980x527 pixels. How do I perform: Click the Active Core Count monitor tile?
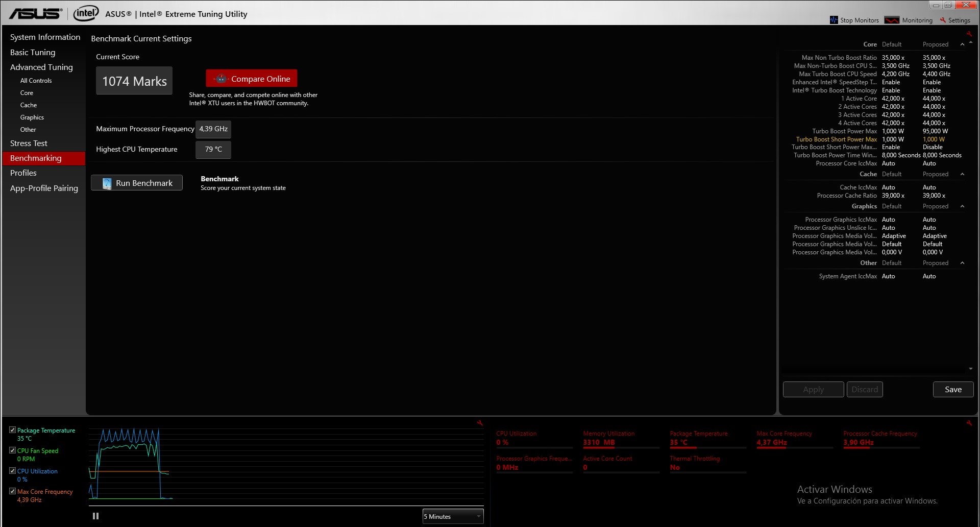coord(621,463)
